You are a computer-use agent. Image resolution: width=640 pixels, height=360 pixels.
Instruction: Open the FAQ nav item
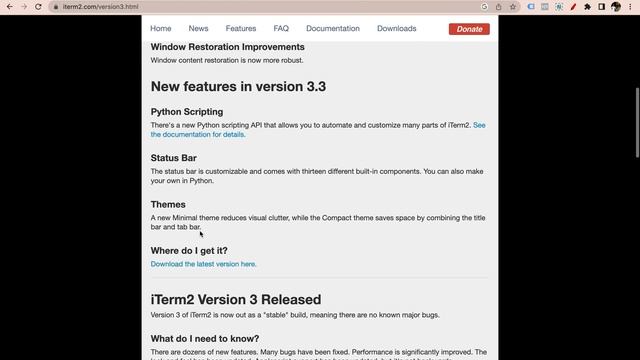click(x=281, y=29)
